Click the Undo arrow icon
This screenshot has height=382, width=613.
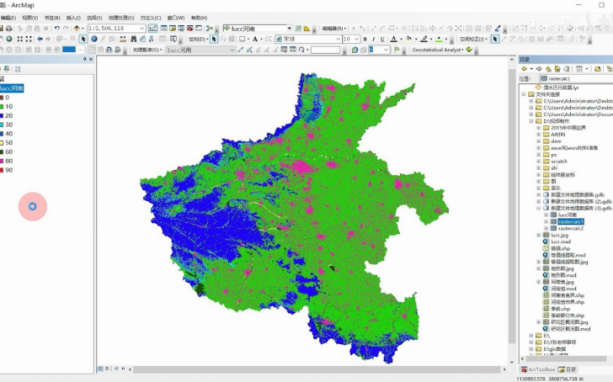coord(57,28)
